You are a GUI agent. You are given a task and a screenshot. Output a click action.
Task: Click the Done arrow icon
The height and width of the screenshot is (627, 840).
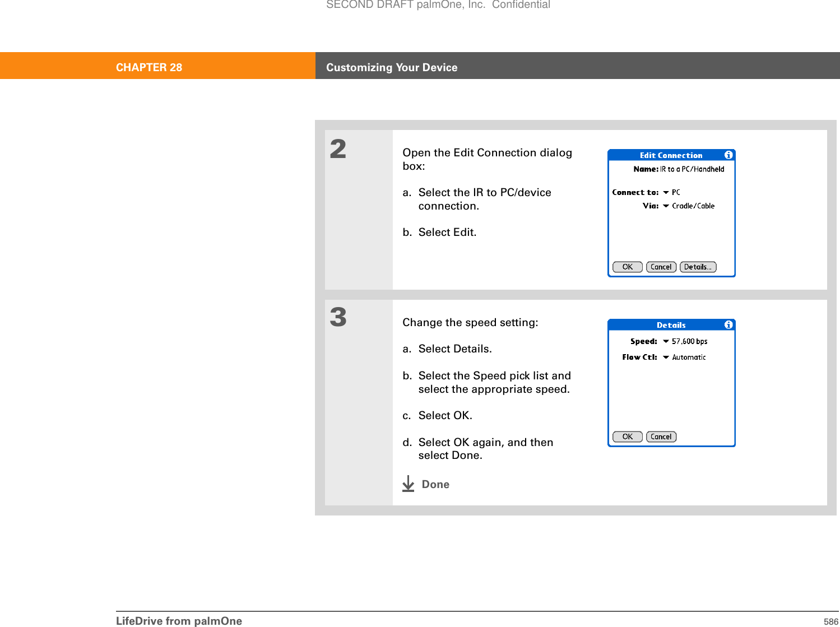[x=409, y=484]
